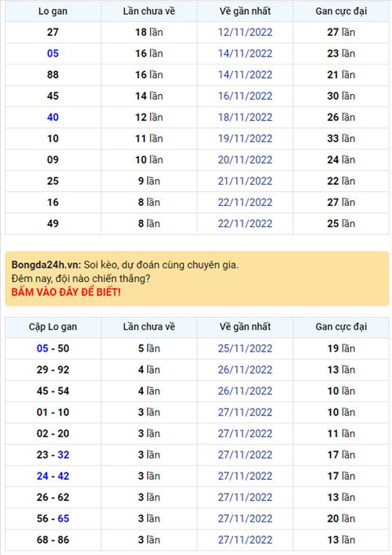Select the number 10 in the Lo gan column

click(x=53, y=138)
